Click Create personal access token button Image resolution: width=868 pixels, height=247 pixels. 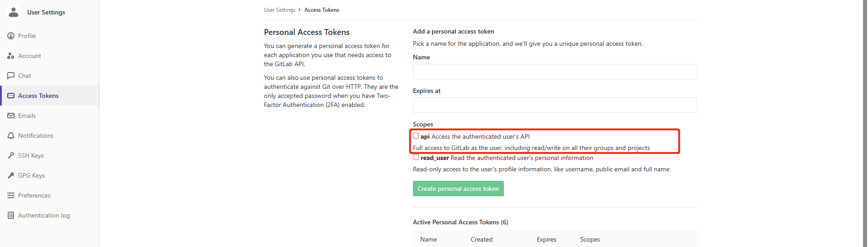(x=458, y=189)
